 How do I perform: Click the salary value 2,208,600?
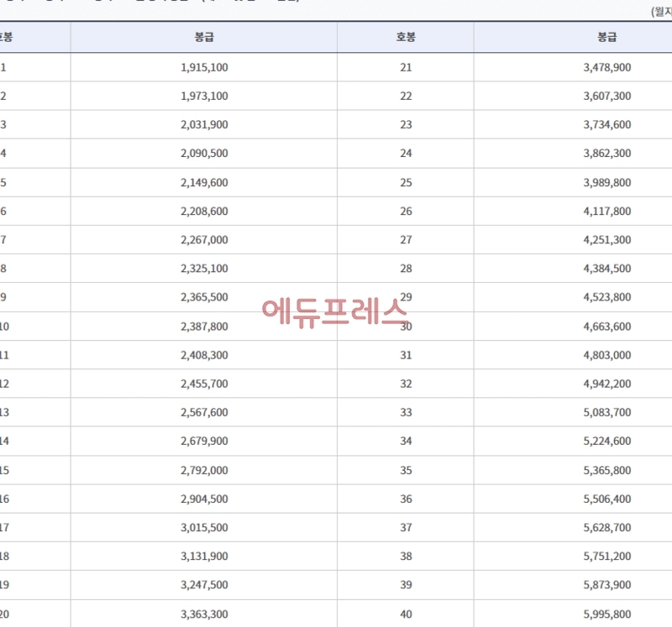click(x=203, y=212)
